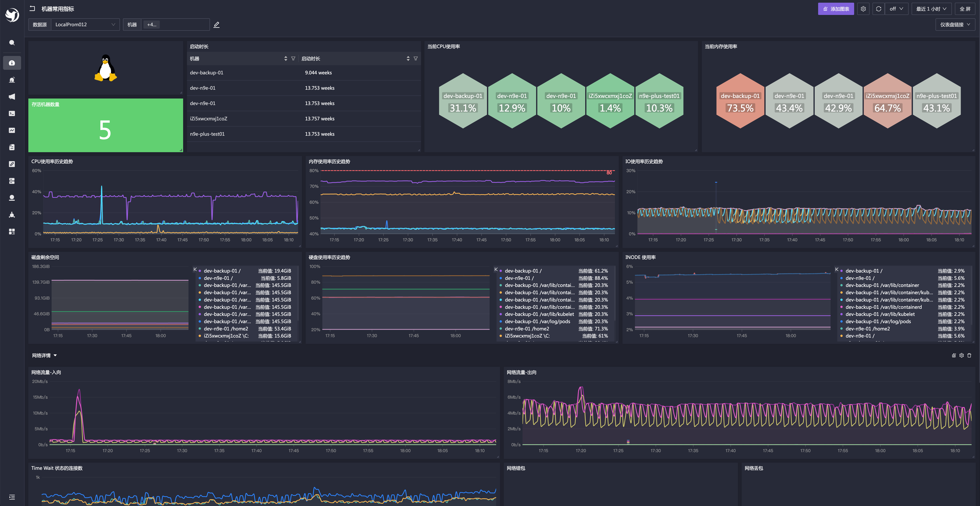This screenshot has height=506, width=980.
Task: Toggle iZi5xwcxmxj1coZ \C: in 硬盘使用率 legend
Action: pyautogui.click(x=554, y=336)
